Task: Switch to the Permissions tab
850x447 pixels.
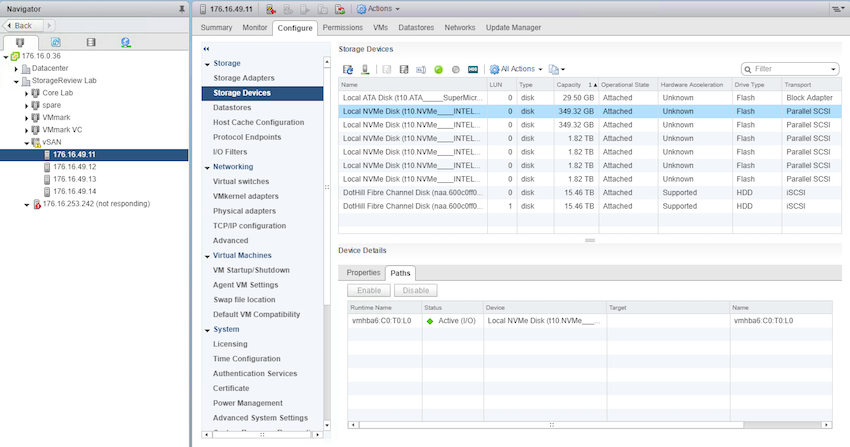Action: 343,28
